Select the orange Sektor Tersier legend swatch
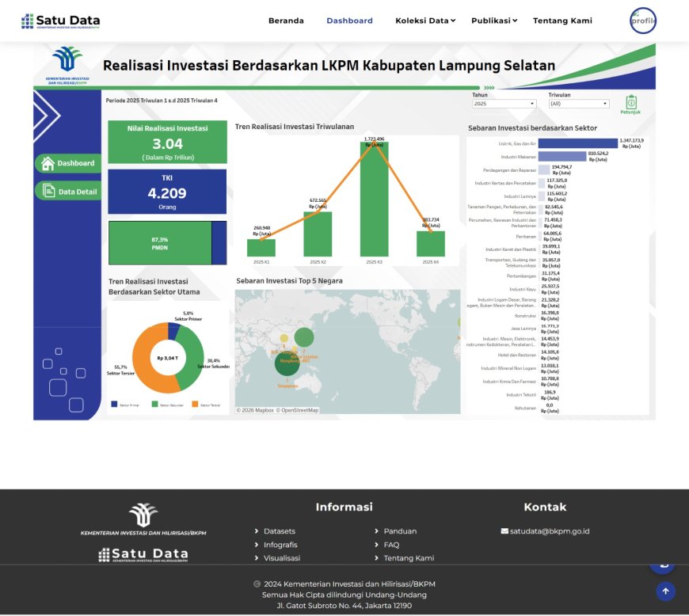 tap(195, 405)
